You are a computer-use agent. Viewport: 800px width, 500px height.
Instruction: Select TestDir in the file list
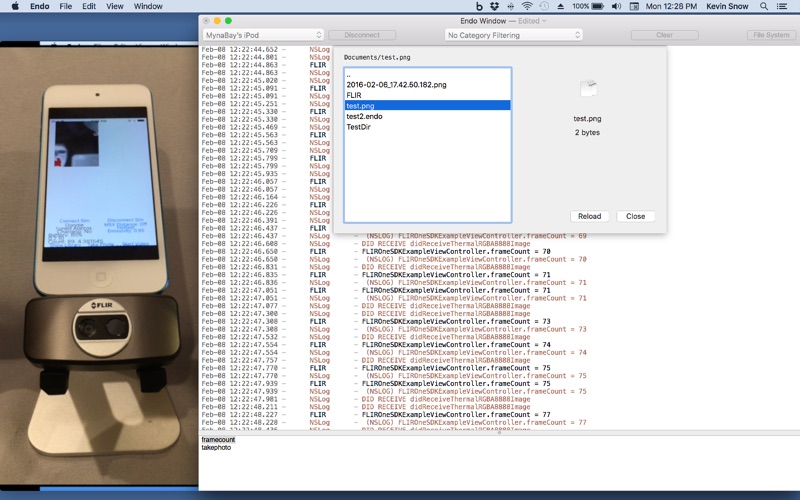click(x=428, y=127)
